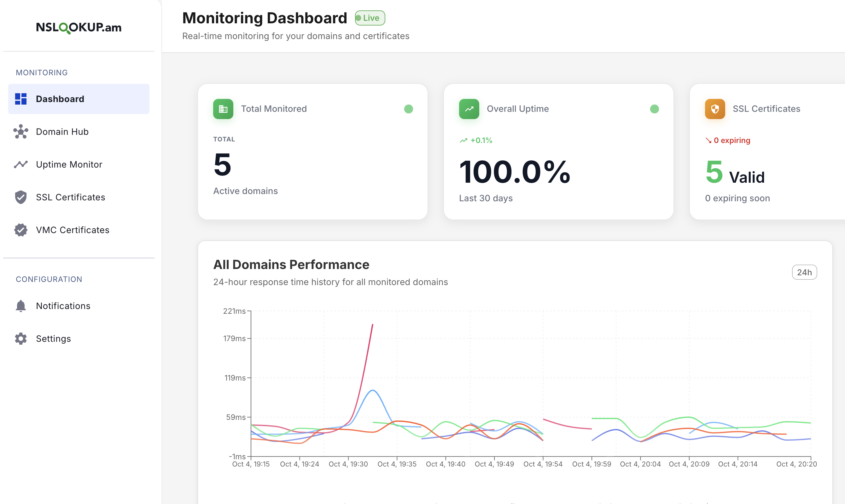Click the 0 expiring red indicator
845x504 pixels.
728,140
